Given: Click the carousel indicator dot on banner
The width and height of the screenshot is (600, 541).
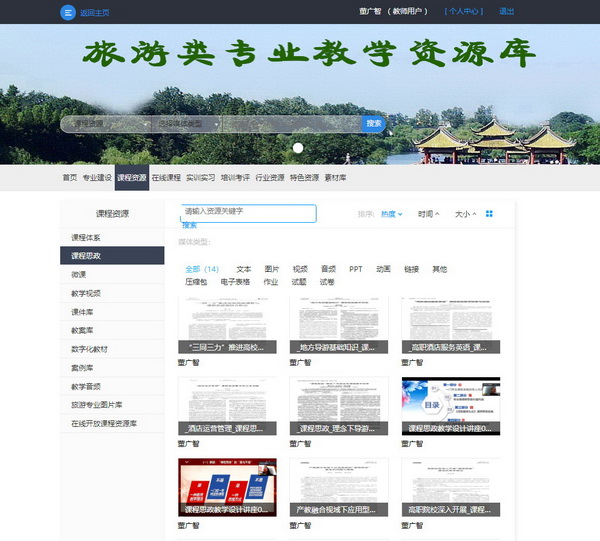Looking at the screenshot, I should coord(297,148).
